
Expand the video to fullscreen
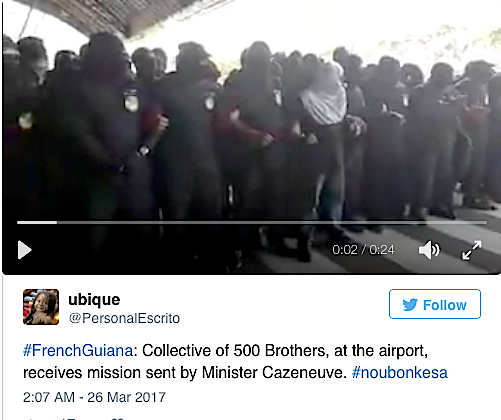click(471, 250)
